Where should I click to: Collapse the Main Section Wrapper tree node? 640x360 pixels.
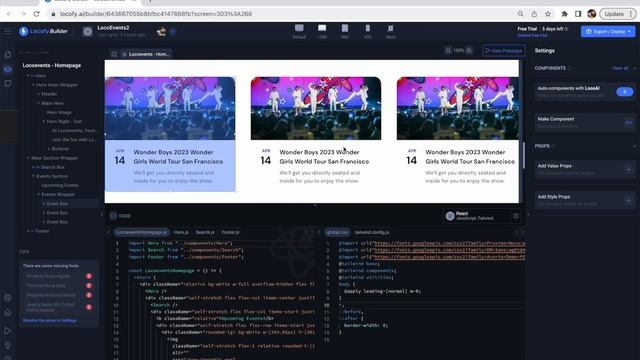pyautogui.click(x=28, y=158)
